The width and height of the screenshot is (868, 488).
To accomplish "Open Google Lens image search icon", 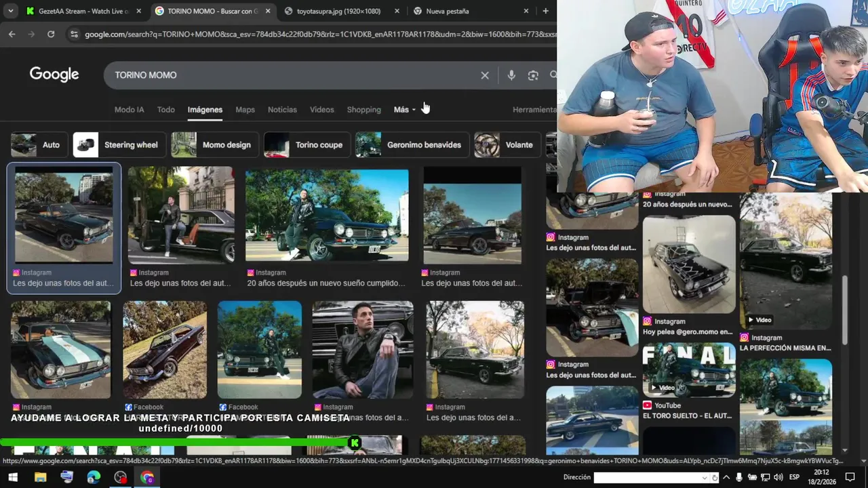I will pyautogui.click(x=533, y=75).
